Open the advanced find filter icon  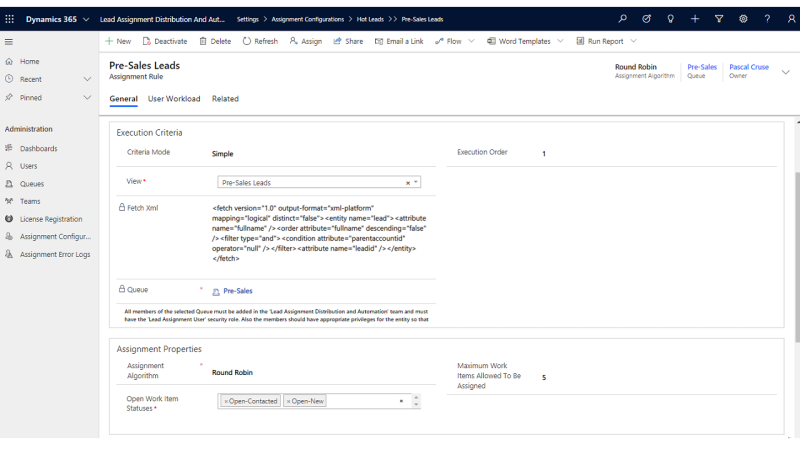pos(719,19)
